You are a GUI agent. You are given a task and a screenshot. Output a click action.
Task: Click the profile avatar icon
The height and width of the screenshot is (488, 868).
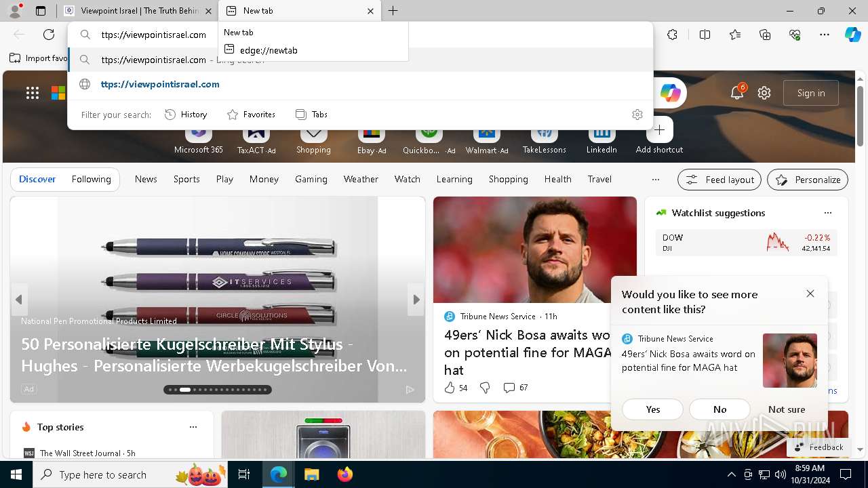[x=15, y=11]
